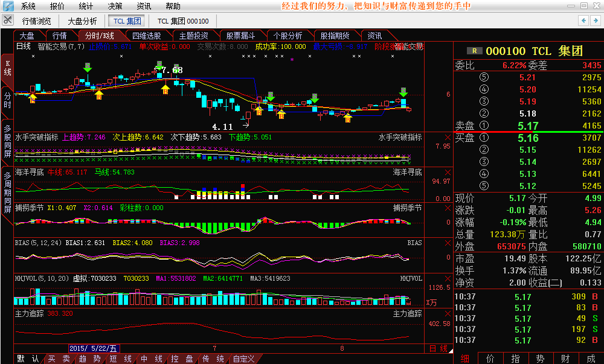Image resolution: width=604 pixels, height=364 pixels.
Task: Open the 股票漏斗 tab
Action: tap(240, 36)
